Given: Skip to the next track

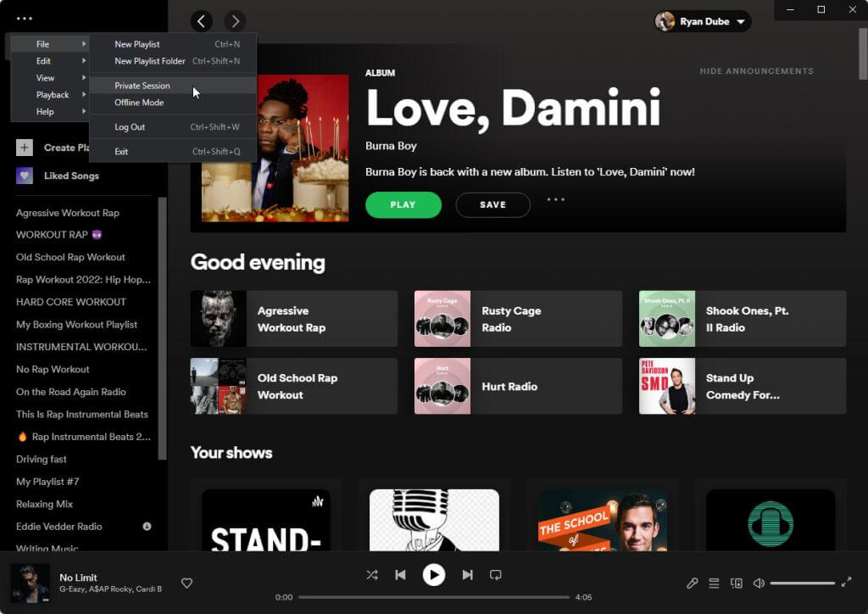Looking at the screenshot, I should 467,575.
